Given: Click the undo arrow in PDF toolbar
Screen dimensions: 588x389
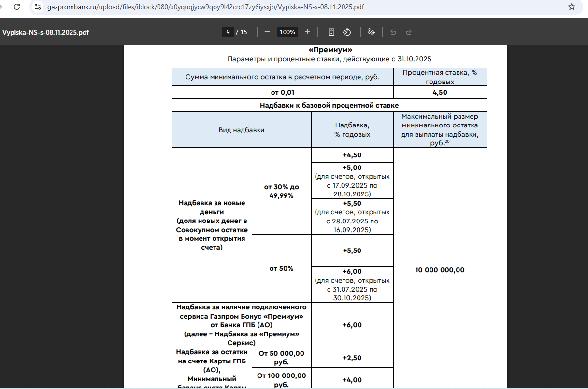Looking at the screenshot, I should pos(393,32).
